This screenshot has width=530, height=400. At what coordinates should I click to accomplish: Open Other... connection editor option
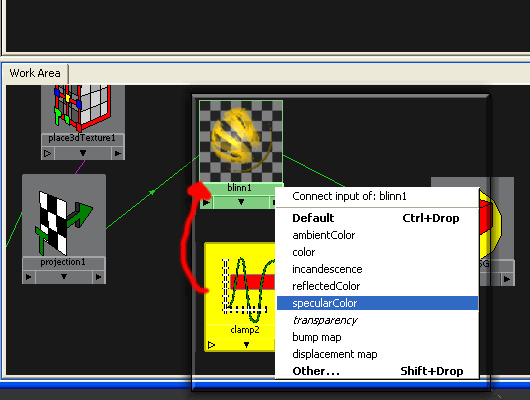[377, 371]
